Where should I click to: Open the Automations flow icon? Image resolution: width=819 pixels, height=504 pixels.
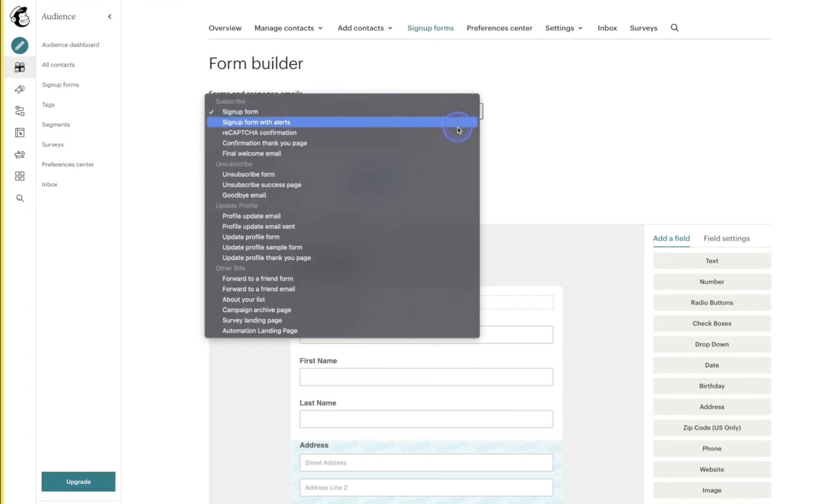point(20,111)
